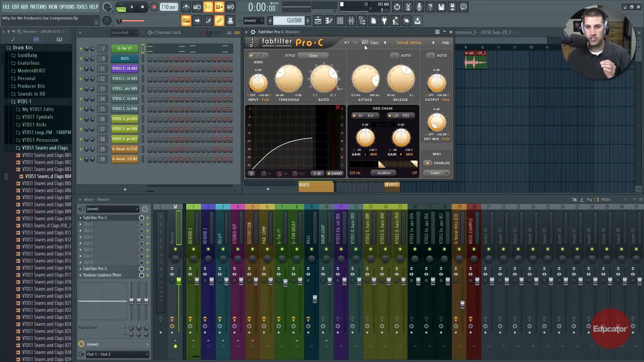Click the Pro-C bypass power icon
This screenshot has width=644, height=362.
pyautogui.click(x=251, y=173)
